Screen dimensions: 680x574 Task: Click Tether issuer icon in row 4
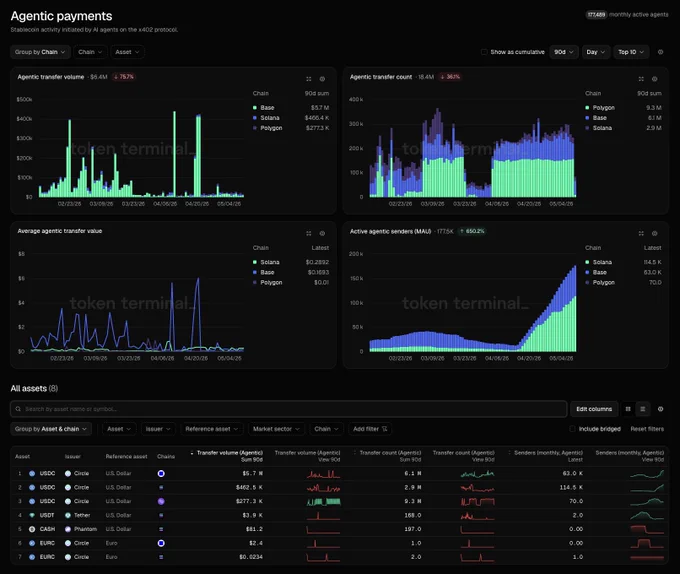click(68, 515)
